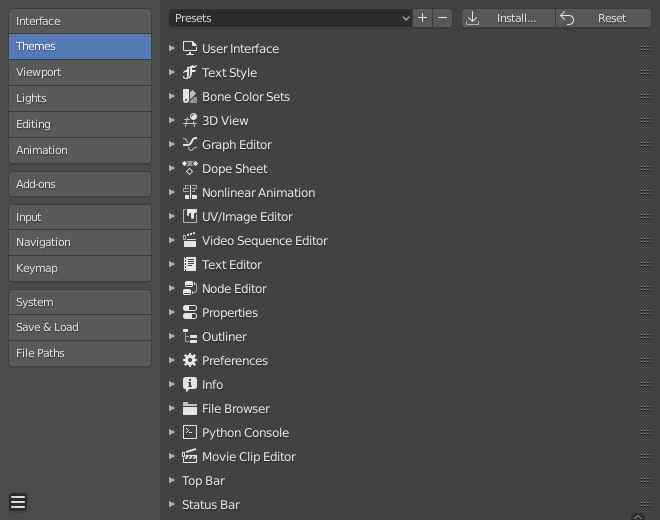Open the Presets dropdown
The height and width of the screenshot is (520, 660).
(x=290, y=18)
